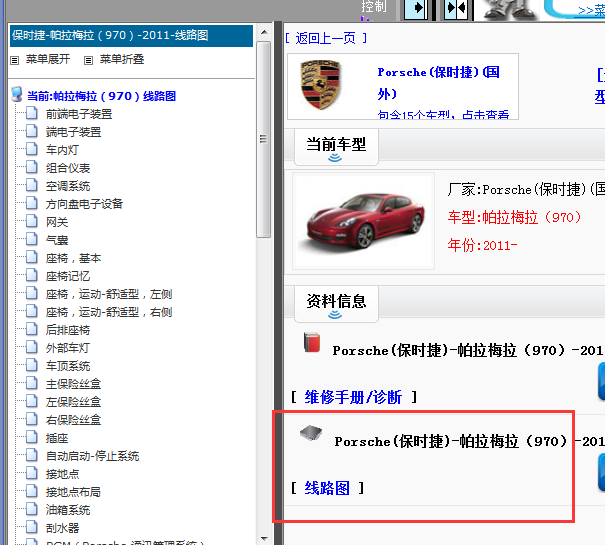Click the 包含15个车型 view link
The image size is (605, 545).
443,114
